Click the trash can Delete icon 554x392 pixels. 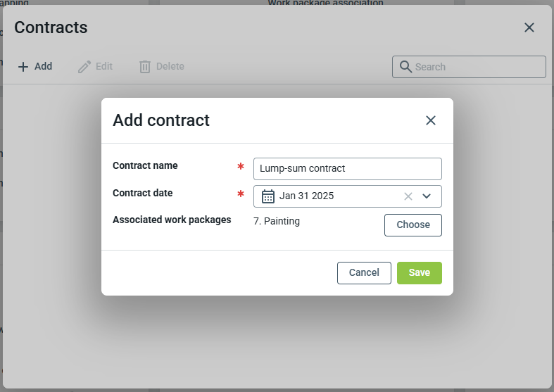[145, 67]
